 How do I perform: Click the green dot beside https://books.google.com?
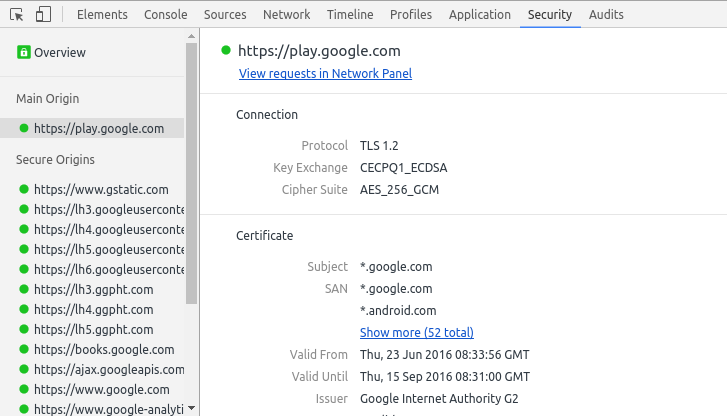coord(24,349)
